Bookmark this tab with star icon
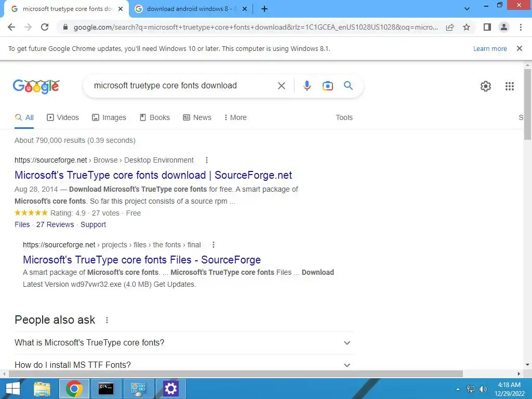Image resolution: width=532 pixels, height=399 pixels. [x=467, y=27]
